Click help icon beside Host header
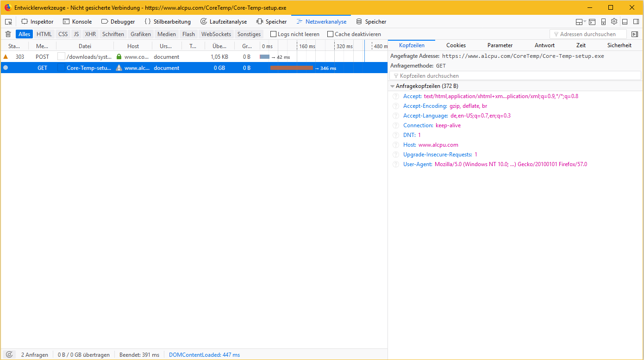Image resolution: width=644 pixels, height=360 pixels. point(396,145)
